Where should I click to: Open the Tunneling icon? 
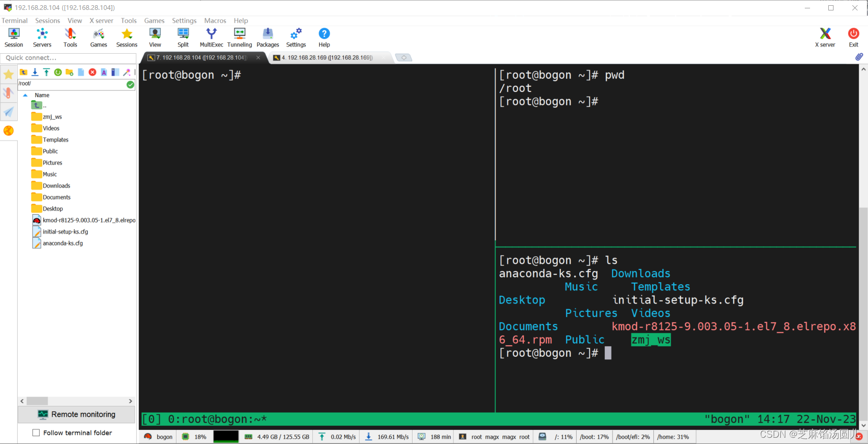[x=240, y=38]
